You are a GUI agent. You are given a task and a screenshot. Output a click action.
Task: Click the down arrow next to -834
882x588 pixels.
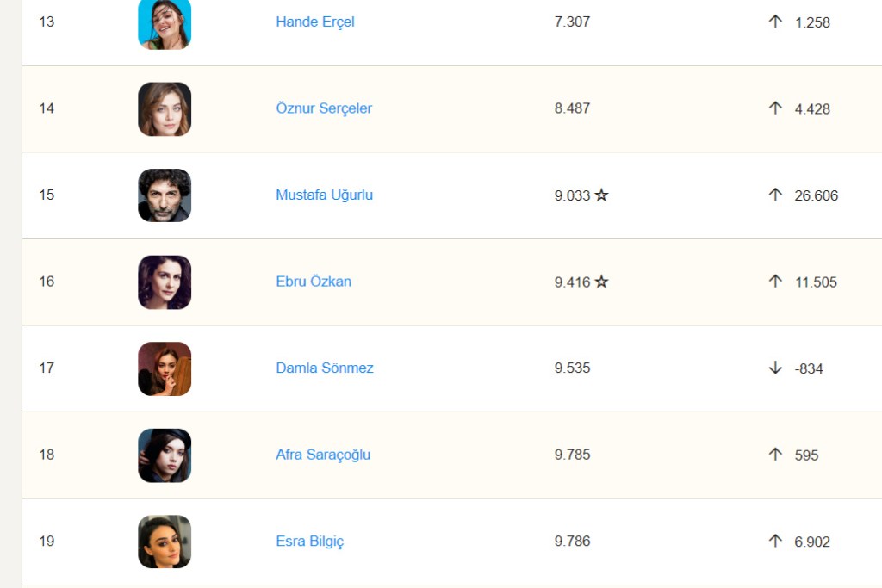[775, 368]
